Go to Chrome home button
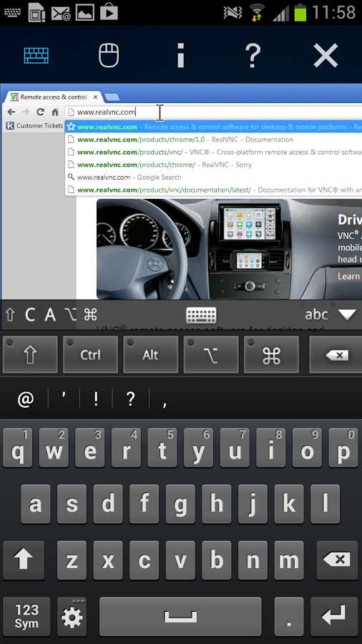The width and height of the screenshot is (362, 644). tap(54, 112)
